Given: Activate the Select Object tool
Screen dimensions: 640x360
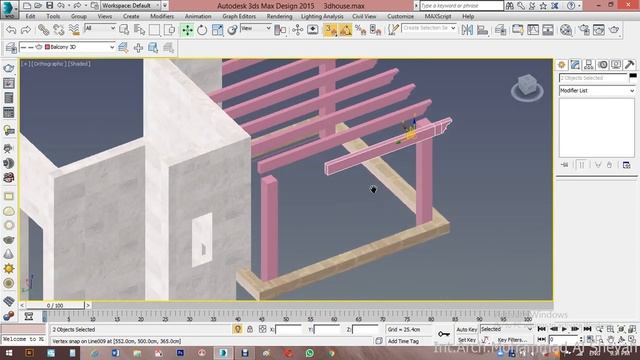Looking at the screenshot, I should click(x=124, y=30).
